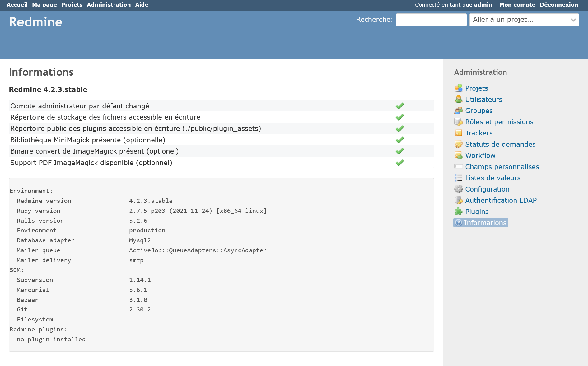Click the Mercurial version '5.6.1'
This screenshot has width=588, height=366.
138,290
